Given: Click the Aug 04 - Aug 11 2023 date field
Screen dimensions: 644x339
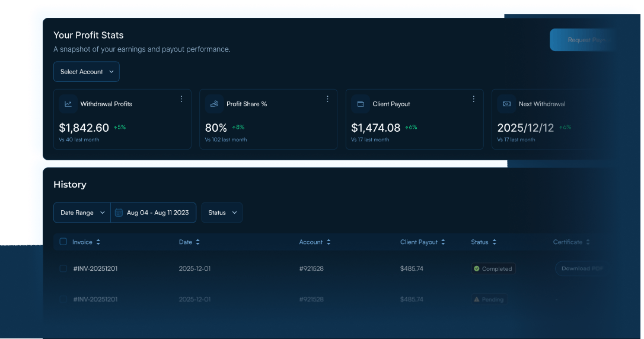Looking at the screenshot, I should point(153,213).
